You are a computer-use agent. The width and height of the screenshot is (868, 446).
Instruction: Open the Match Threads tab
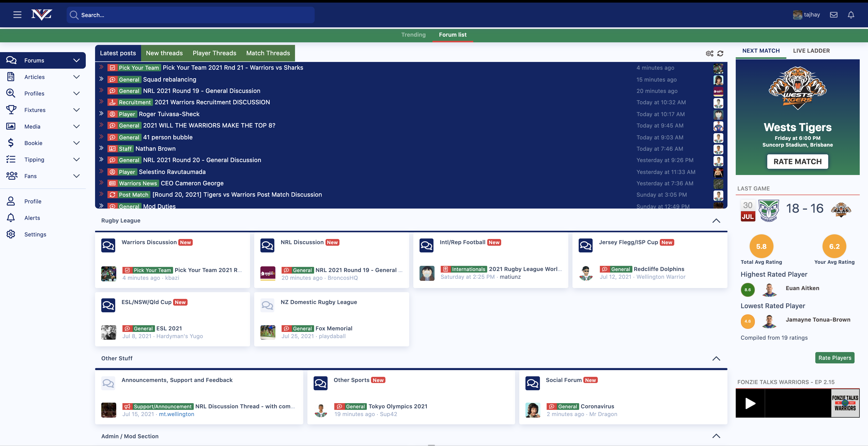coord(268,53)
